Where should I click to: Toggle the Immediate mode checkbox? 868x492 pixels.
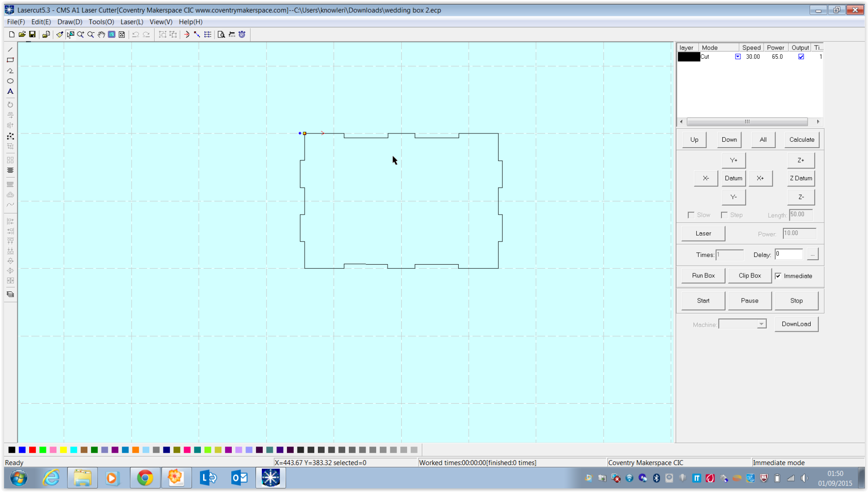coord(778,276)
